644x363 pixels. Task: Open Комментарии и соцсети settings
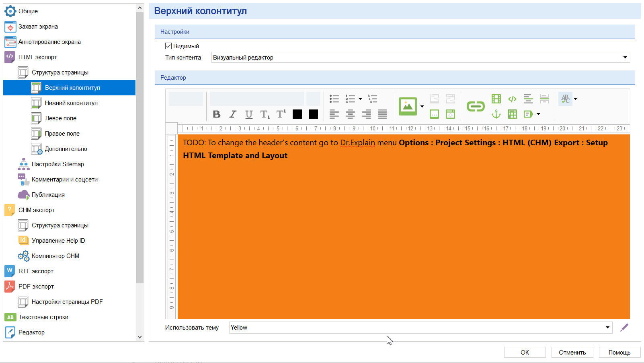tap(65, 179)
